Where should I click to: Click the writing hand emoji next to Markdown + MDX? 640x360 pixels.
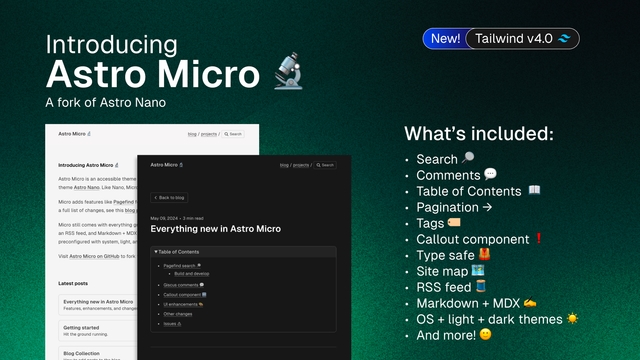click(530, 302)
